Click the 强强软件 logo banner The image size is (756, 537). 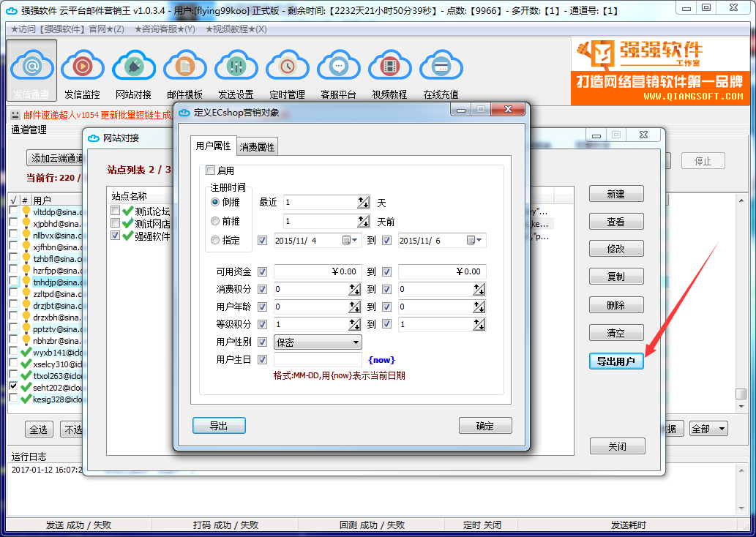point(661,72)
